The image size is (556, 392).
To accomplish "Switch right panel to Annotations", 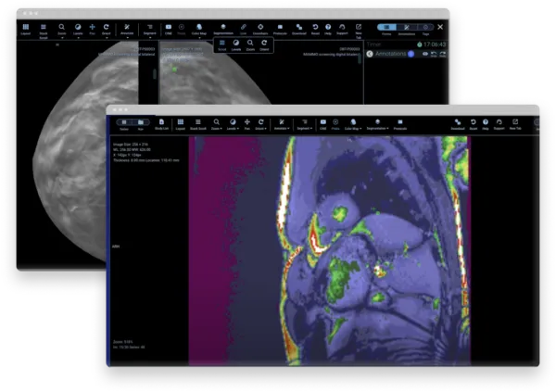I will (407, 27).
